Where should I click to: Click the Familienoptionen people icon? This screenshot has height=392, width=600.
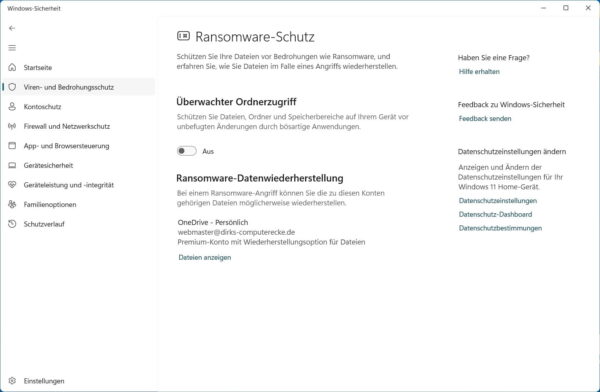point(12,204)
